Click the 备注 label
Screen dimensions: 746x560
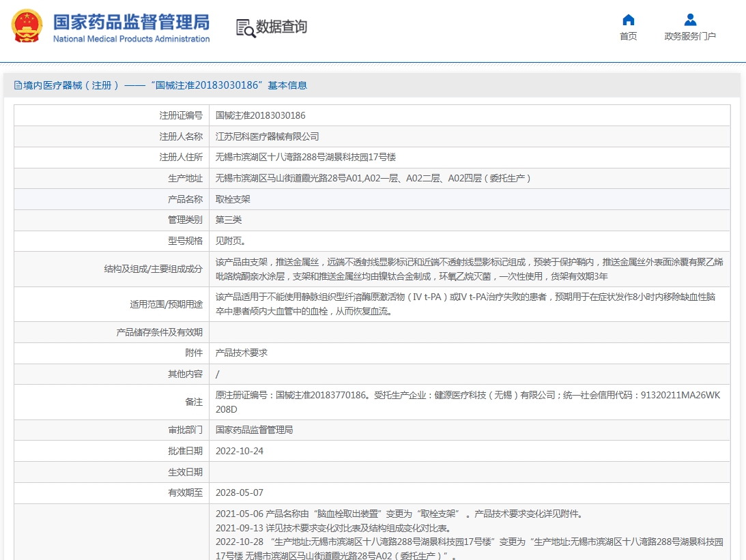pos(194,402)
